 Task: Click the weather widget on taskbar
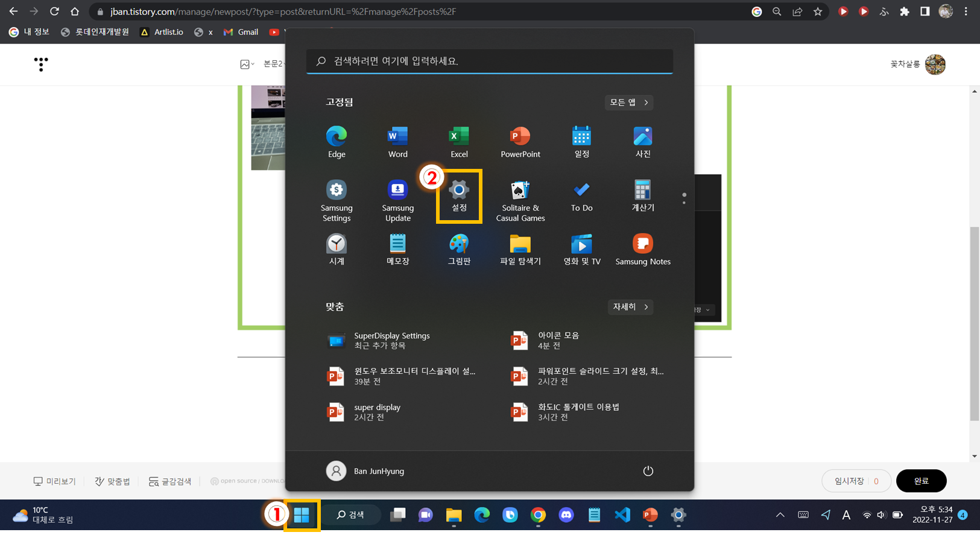tap(43, 515)
